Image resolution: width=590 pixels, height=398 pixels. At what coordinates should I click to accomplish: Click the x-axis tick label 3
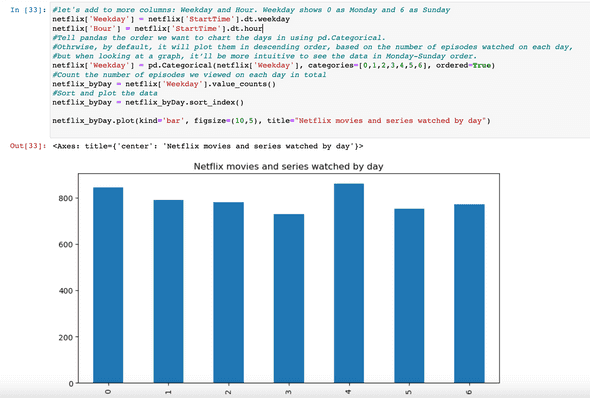pyautogui.click(x=289, y=392)
